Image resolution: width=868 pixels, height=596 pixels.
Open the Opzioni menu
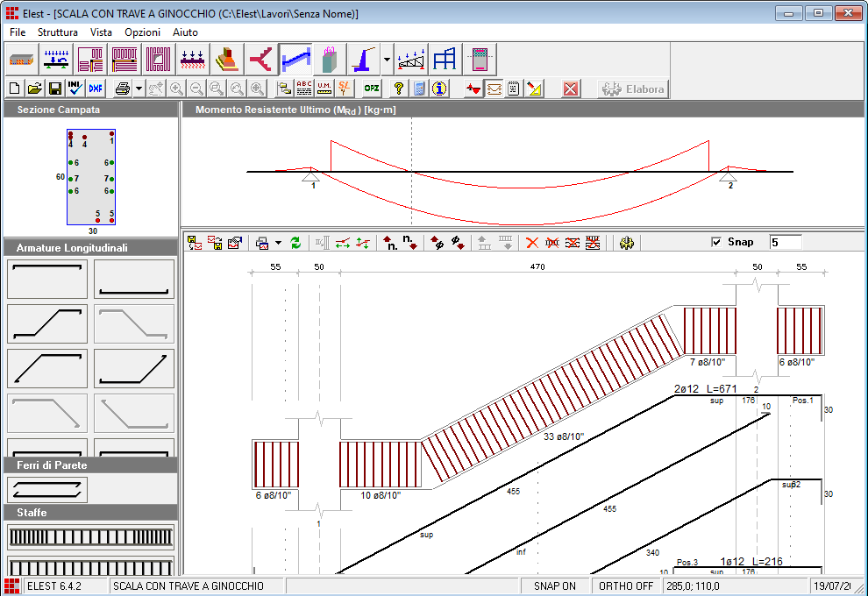click(x=142, y=32)
